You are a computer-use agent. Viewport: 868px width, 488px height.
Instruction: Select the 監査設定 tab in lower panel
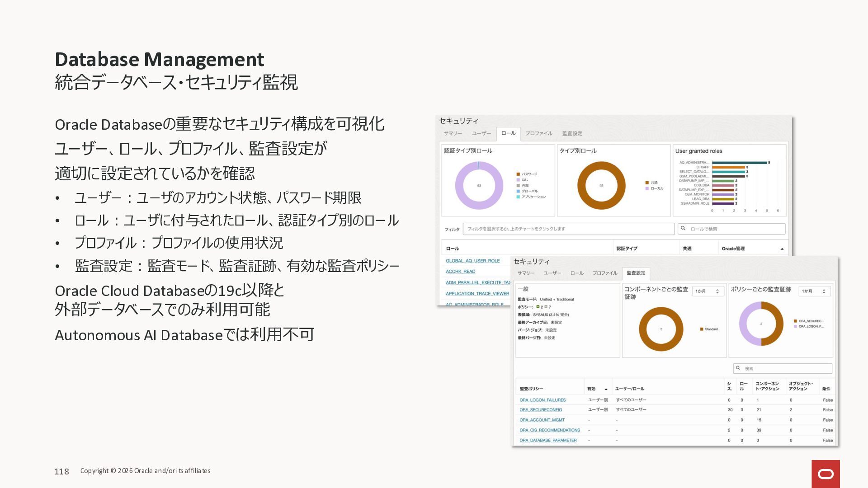(636, 273)
